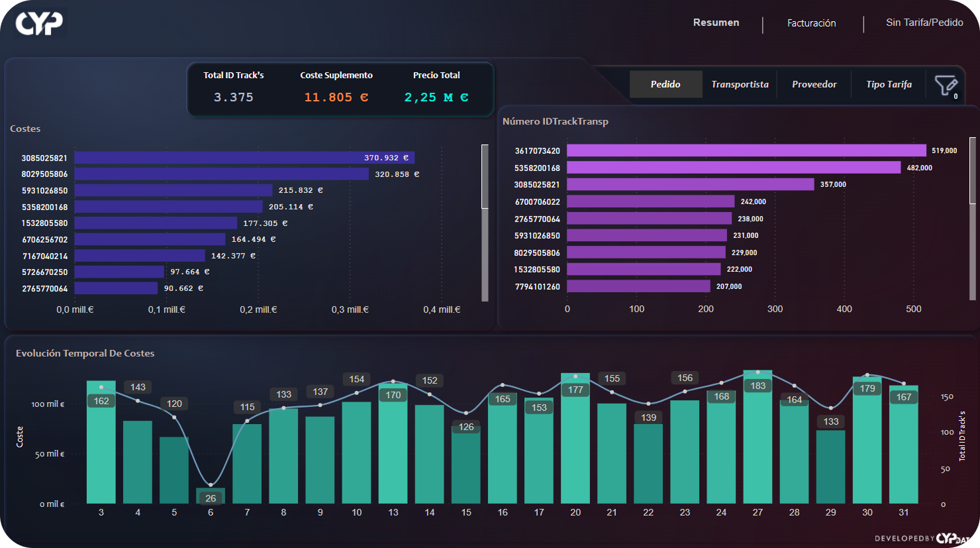Choose the Tipo Tarifa view button

(x=889, y=84)
